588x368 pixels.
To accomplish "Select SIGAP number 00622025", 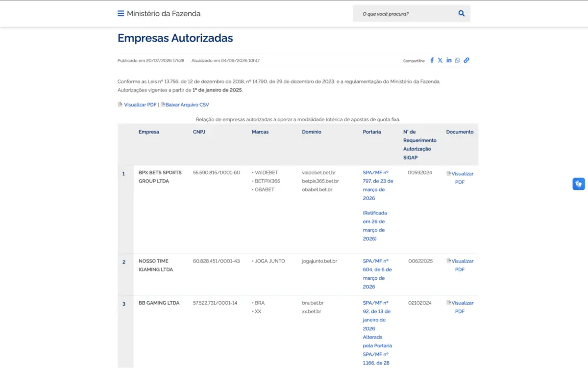I will pyautogui.click(x=420, y=261).
